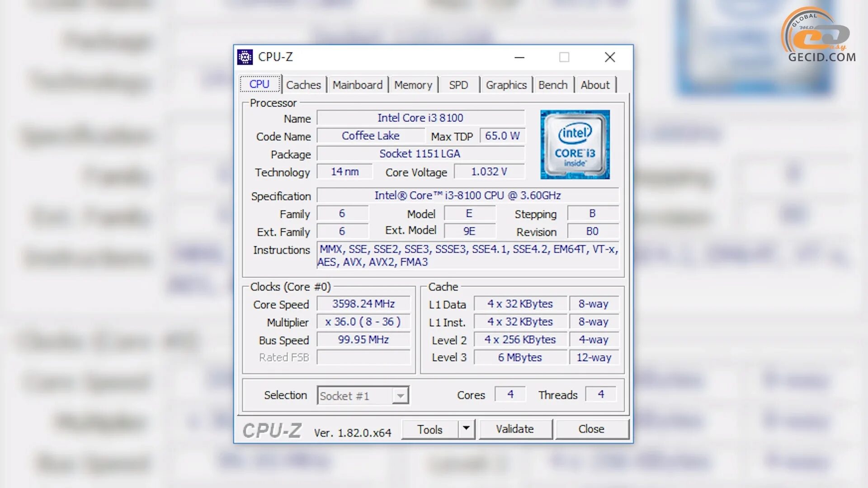Image resolution: width=868 pixels, height=488 pixels.
Task: Close CPU-Z with the X icon
Action: [610, 57]
